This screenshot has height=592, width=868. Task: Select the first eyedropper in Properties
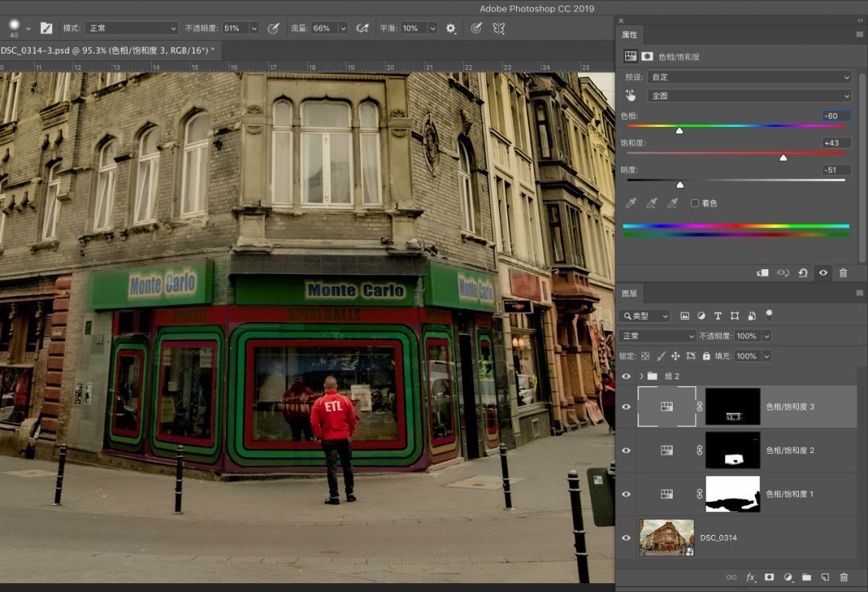631,203
